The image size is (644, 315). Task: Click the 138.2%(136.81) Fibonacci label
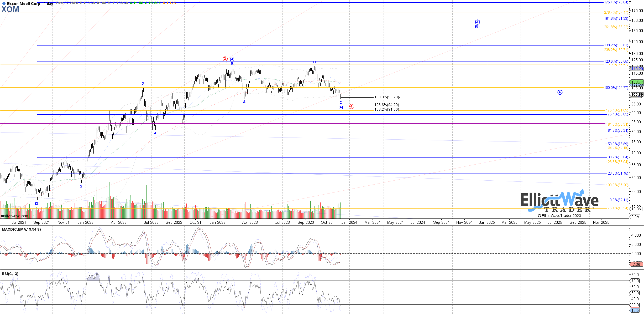tap(616, 45)
